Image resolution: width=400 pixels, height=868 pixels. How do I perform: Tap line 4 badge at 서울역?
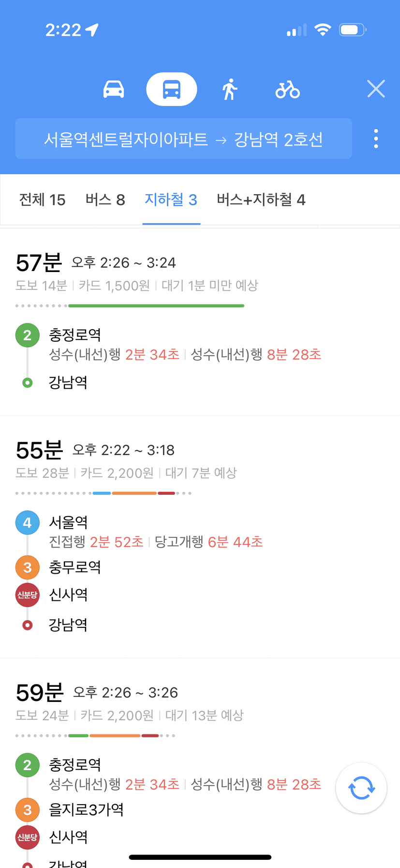[x=28, y=522]
